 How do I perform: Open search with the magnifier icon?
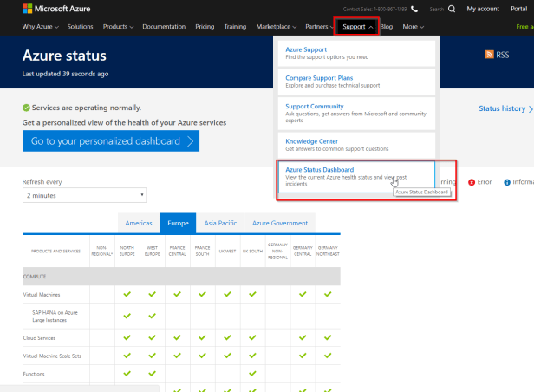click(453, 9)
